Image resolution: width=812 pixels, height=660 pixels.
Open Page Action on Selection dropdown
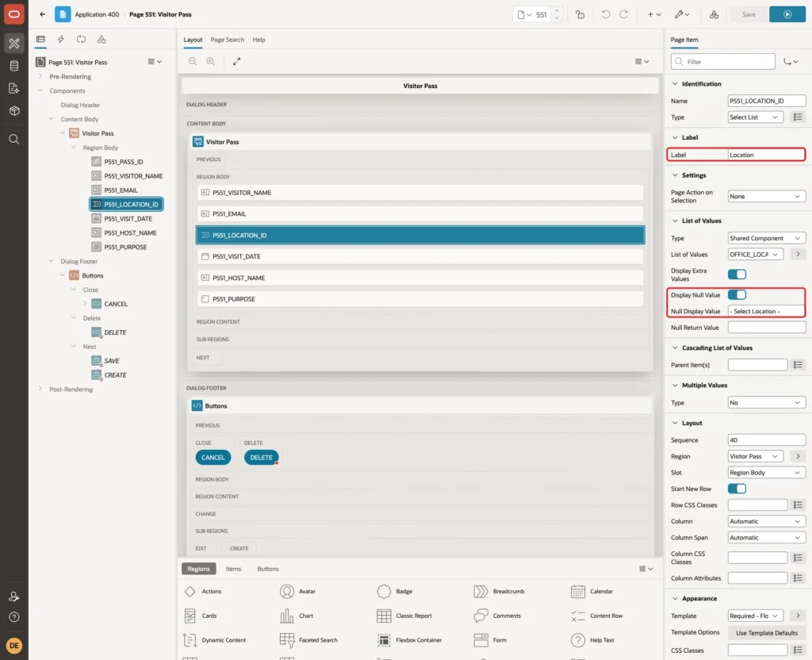[767, 197]
